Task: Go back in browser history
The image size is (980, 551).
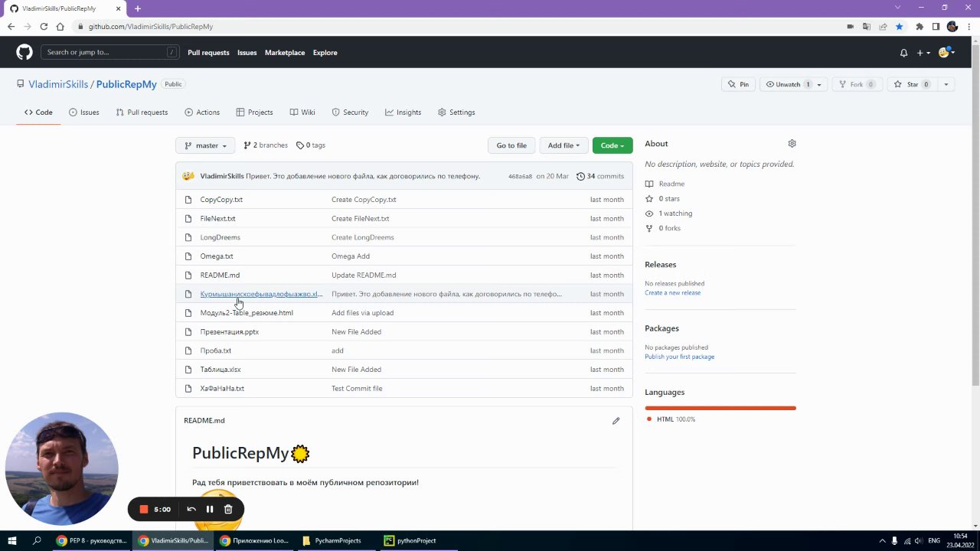Action: click(11, 26)
